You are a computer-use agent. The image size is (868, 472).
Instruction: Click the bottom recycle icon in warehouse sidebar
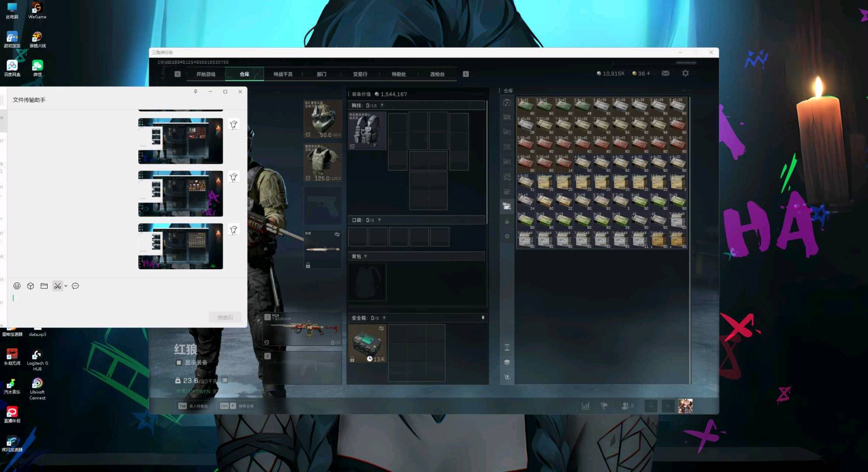tap(507, 377)
